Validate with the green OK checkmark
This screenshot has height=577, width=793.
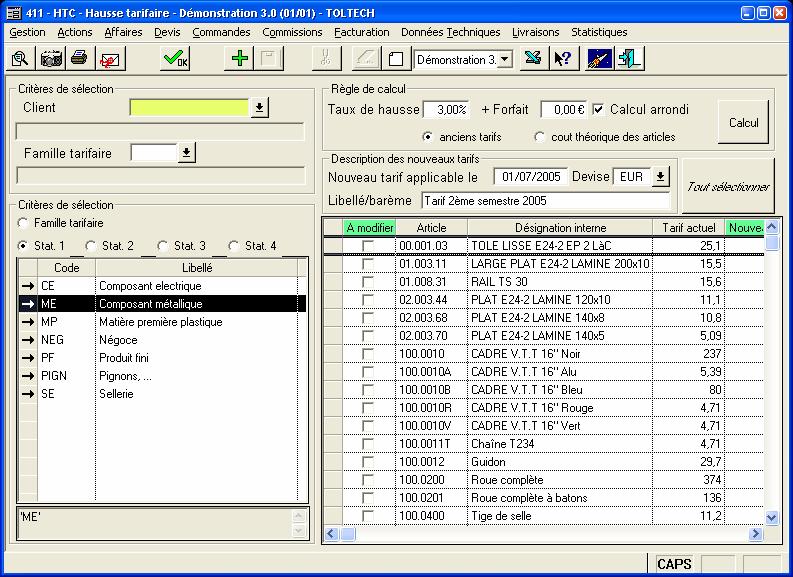(x=175, y=59)
